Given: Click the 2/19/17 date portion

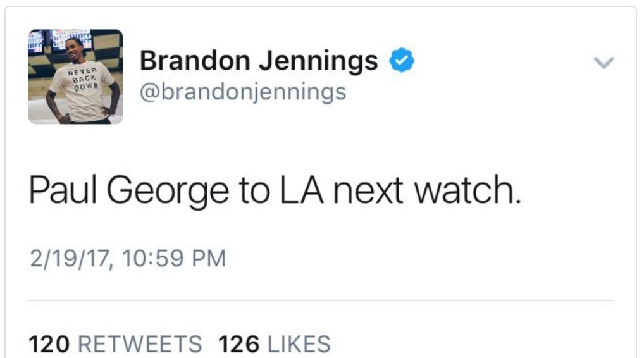Looking at the screenshot, I should pos(68,259).
